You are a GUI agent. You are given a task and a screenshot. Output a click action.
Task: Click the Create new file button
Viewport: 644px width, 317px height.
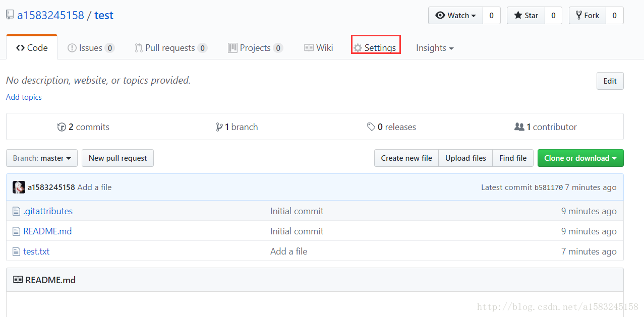pos(406,158)
